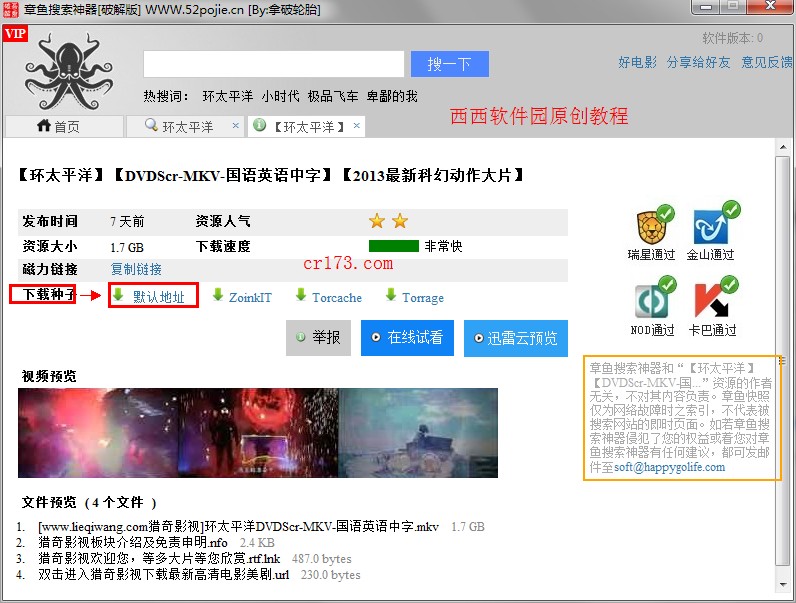Click the scrollbar up arrow

[782, 147]
